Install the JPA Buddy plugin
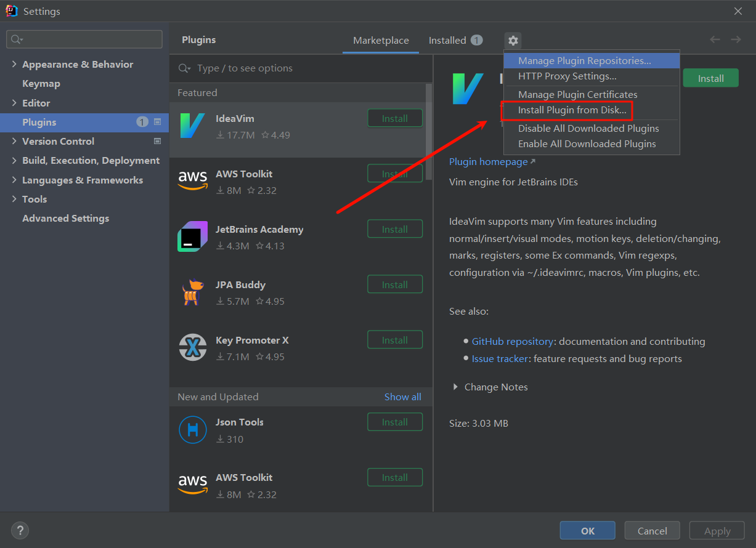This screenshot has width=756, height=548. pyautogui.click(x=395, y=284)
